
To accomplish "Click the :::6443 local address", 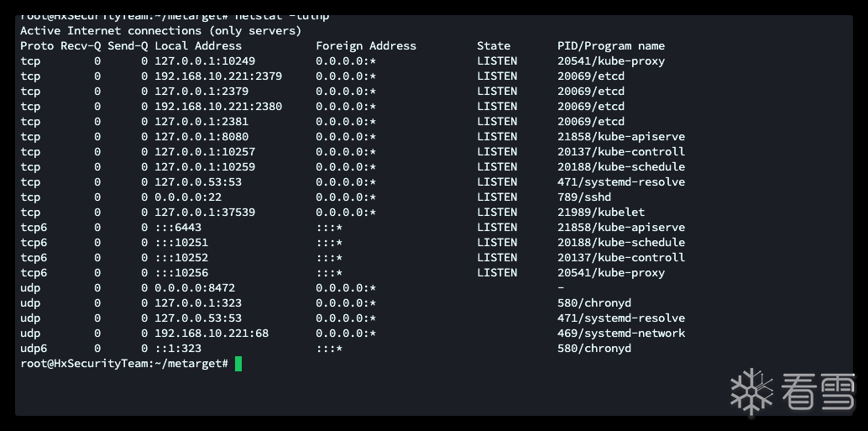I will click(178, 227).
